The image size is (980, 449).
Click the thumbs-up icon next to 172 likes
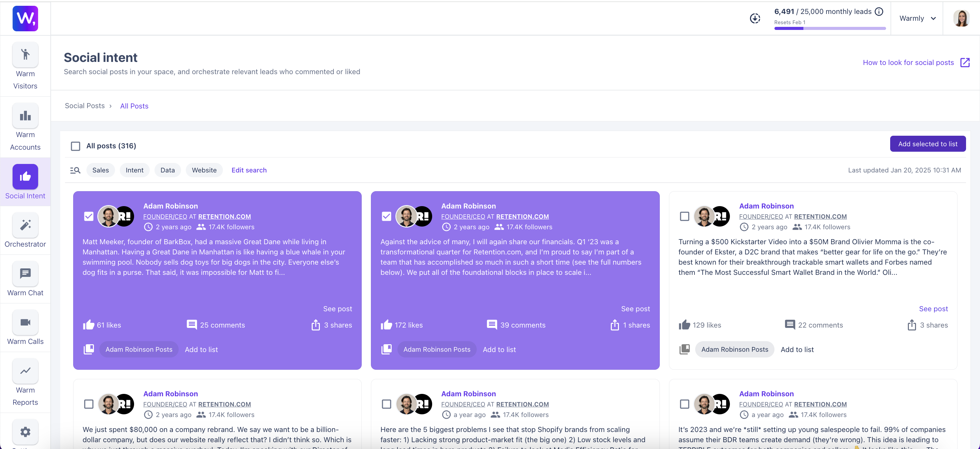pos(387,325)
